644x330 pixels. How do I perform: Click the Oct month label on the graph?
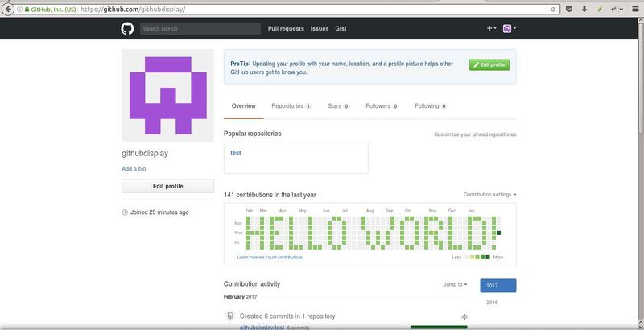(408, 211)
